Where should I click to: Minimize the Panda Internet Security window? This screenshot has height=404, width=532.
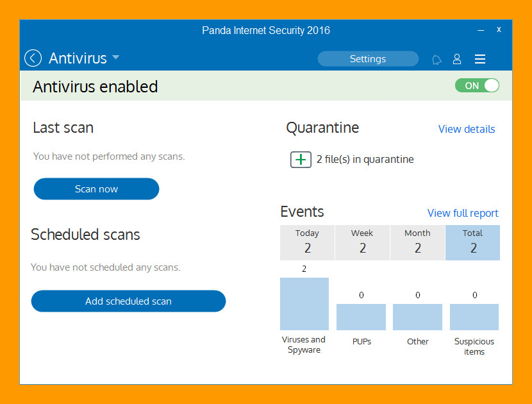481,31
